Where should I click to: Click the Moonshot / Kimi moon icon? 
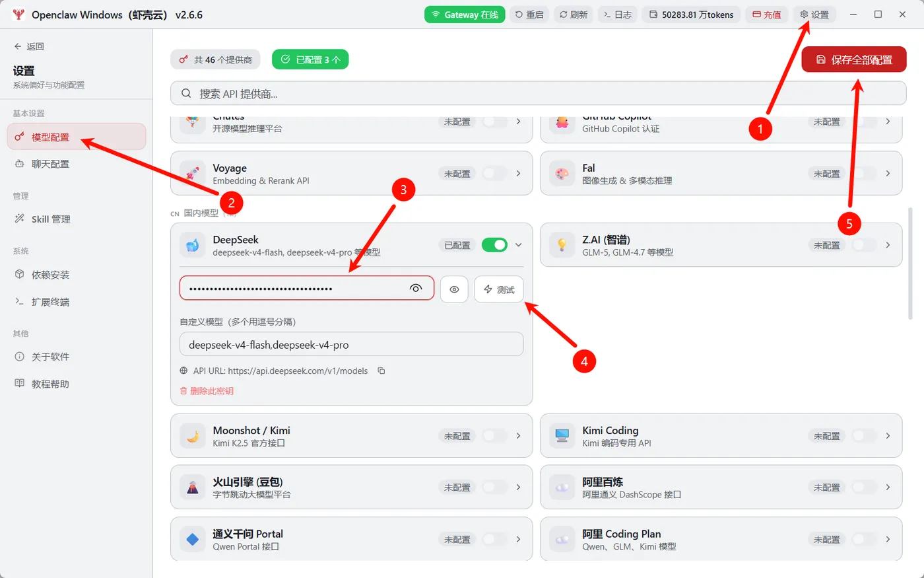193,436
